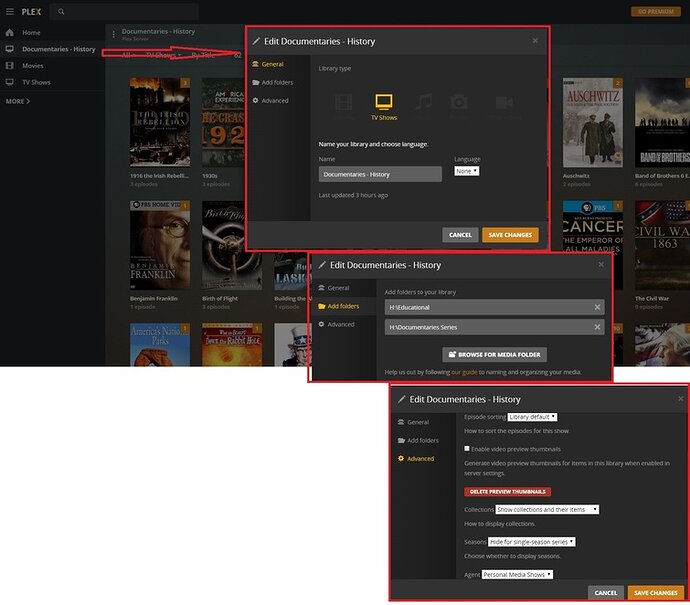Close the top Edit Documentaries dialog

pos(535,40)
